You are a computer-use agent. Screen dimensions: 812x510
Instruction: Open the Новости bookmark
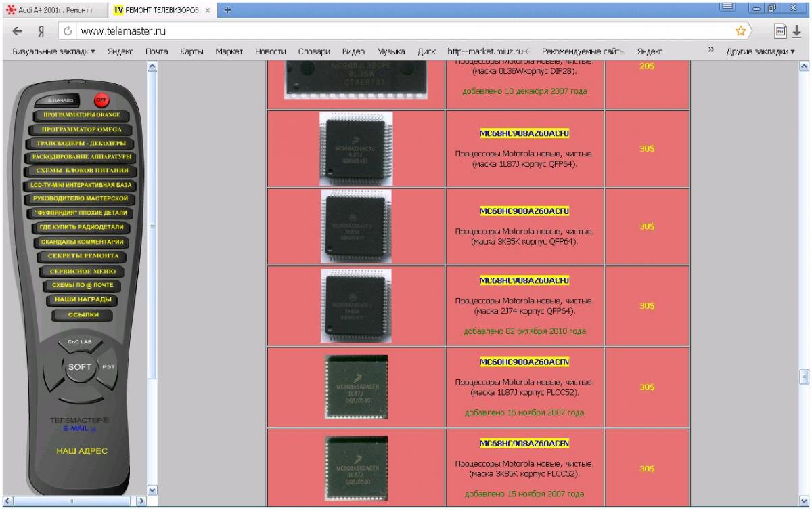click(x=271, y=51)
